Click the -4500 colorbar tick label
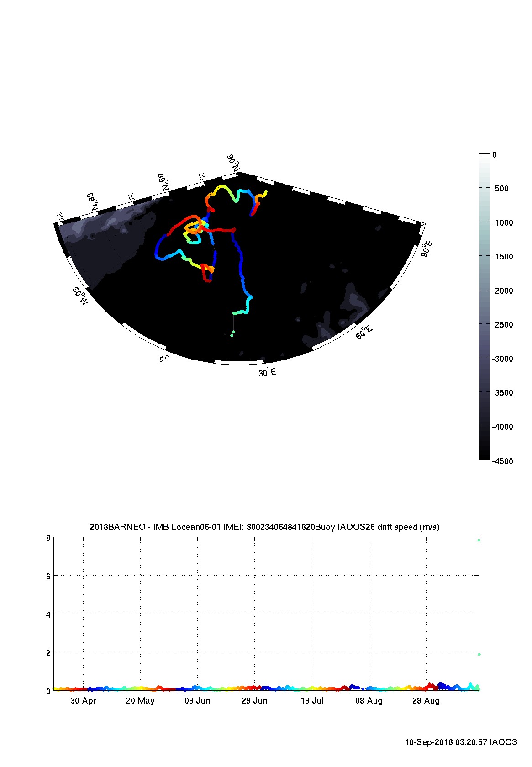532x767 pixels. pos(502,461)
